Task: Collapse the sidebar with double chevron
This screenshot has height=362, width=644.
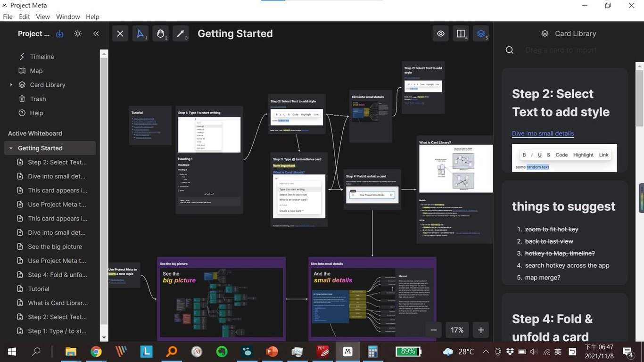Action: coord(96,33)
